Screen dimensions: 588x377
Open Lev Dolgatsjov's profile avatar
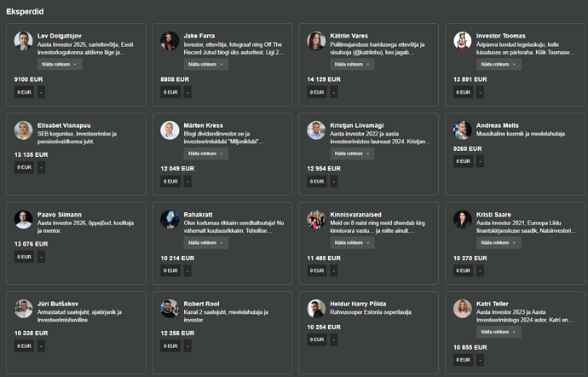[x=23, y=41]
